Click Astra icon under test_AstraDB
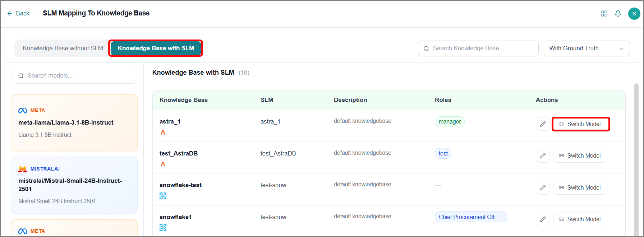This screenshot has width=644, height=237. (x=163, y=164)
